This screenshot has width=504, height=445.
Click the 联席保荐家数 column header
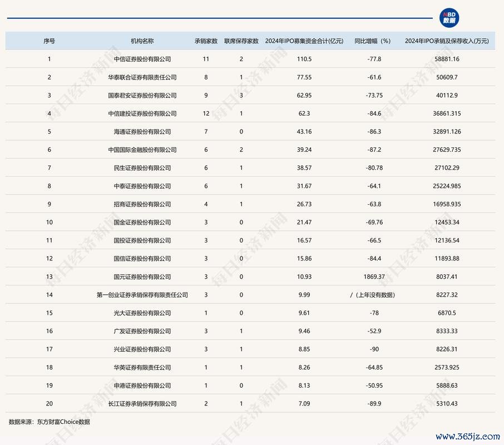click(x=241, y=41)
